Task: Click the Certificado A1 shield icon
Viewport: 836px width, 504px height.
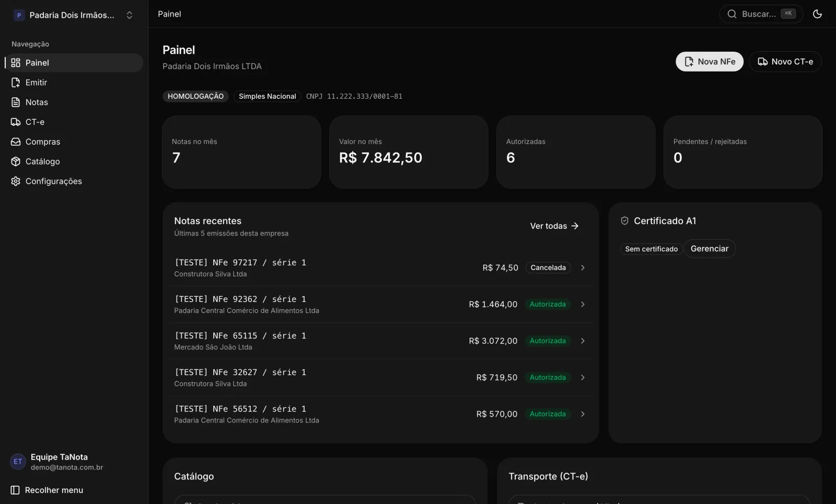Action: [624, 221]
